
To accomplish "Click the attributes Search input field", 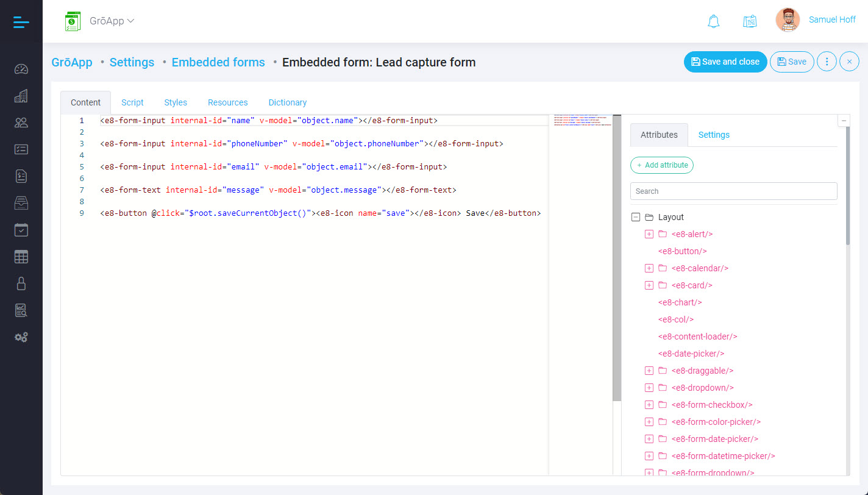I will [733, 191].
